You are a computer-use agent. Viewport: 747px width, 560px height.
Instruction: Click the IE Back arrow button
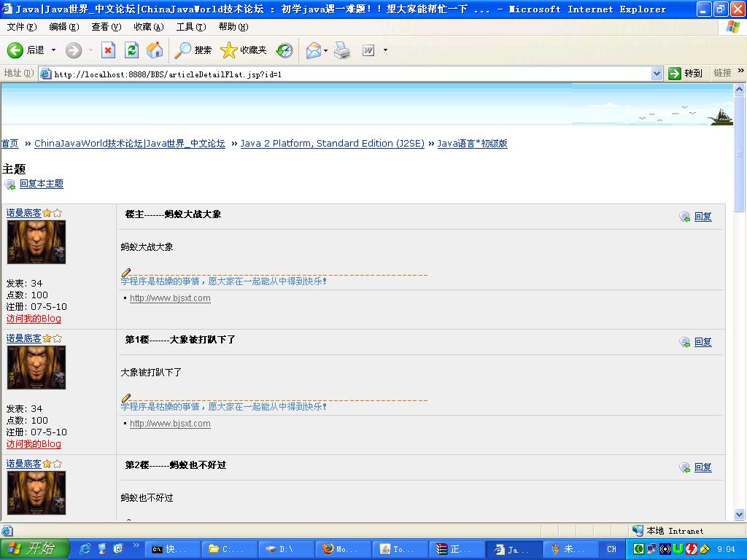[16, 50]
